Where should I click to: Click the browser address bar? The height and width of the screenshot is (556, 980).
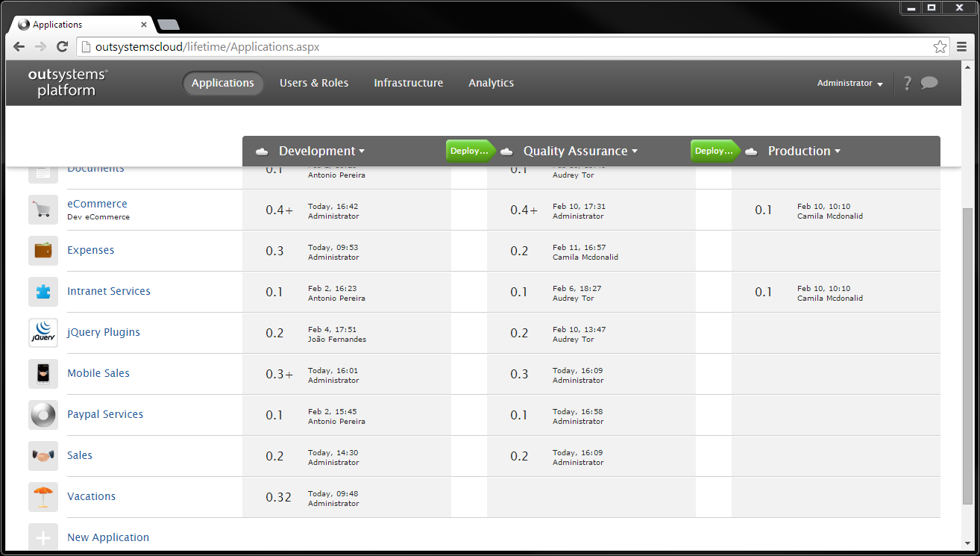coord(515,47)
